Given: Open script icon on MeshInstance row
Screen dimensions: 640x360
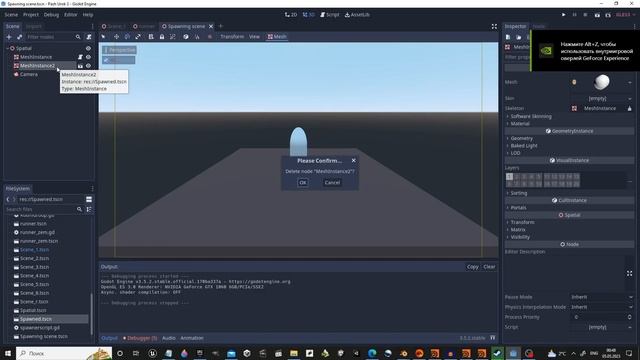Looking at the screenshot, I should pos(80,57).
